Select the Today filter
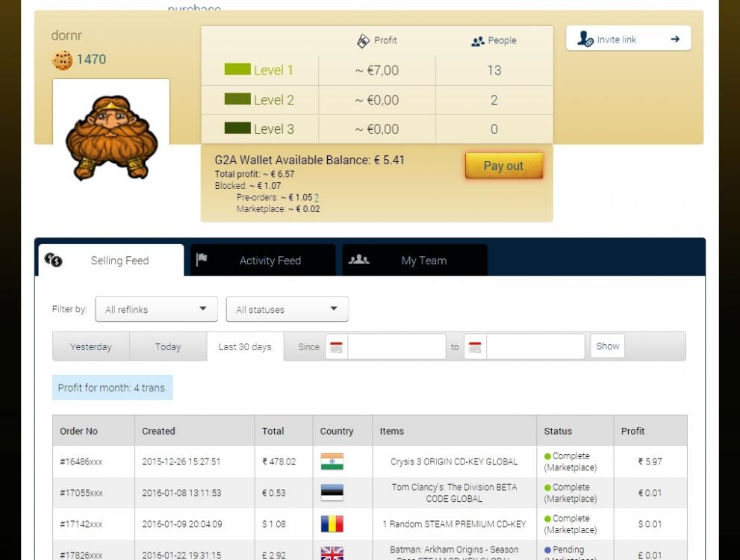The height and width of the screenshot is (560, 740). [x=168, y=346]
